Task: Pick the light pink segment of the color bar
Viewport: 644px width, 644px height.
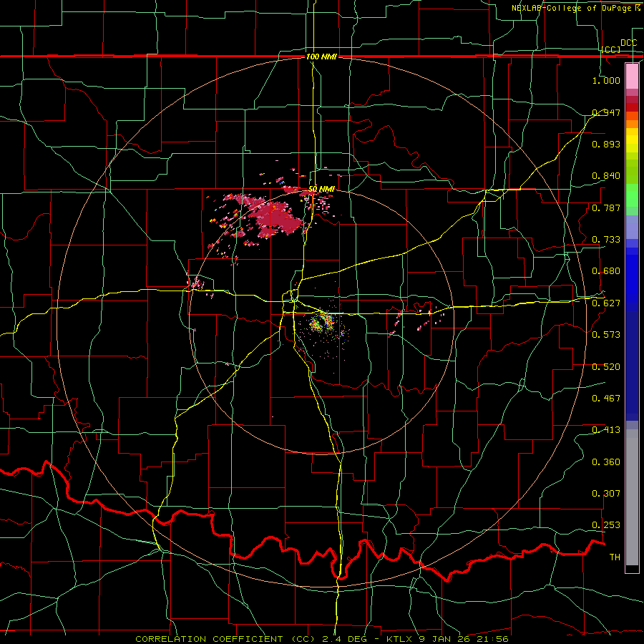Action: click(x=632, y=76)
